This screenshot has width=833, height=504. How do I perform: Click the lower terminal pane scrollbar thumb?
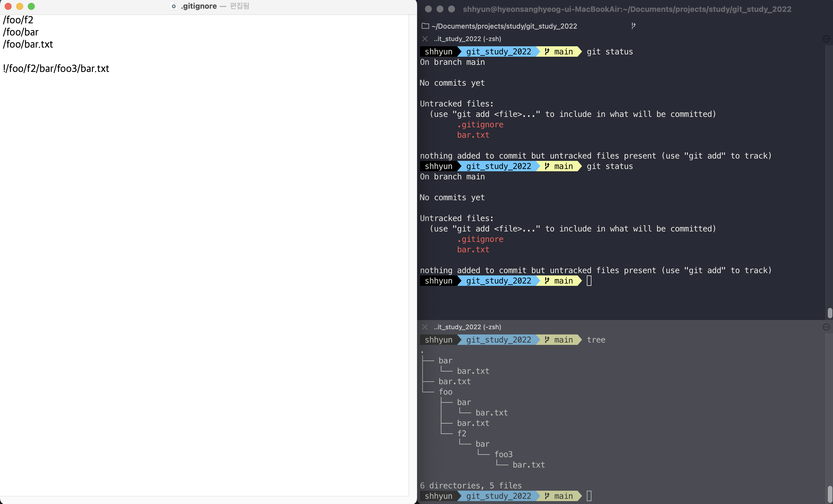click(830, 494)
